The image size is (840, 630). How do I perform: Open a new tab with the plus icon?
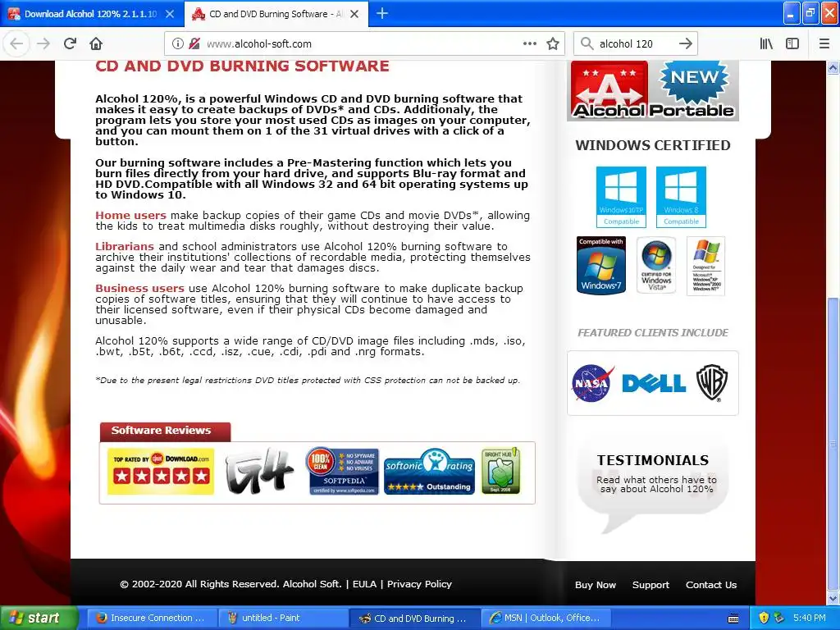coord(382,13)
